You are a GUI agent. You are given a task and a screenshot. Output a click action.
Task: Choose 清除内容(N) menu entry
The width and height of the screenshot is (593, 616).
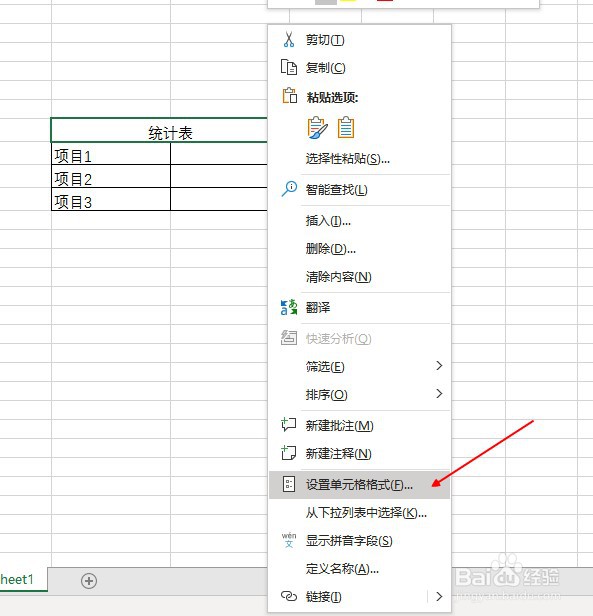pyautogui.click(x=359, y=277)
